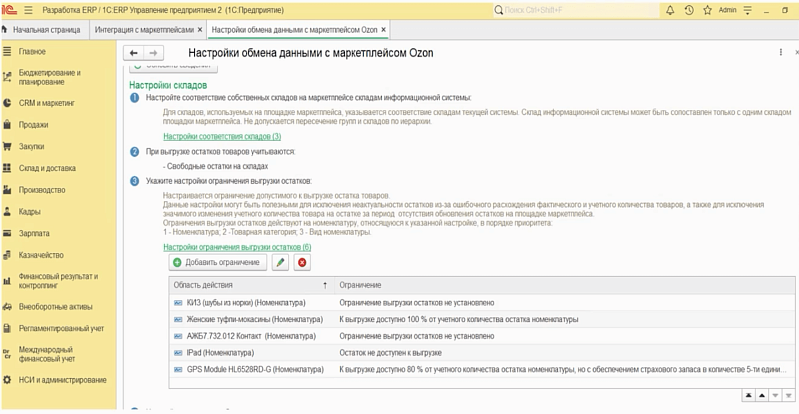The height and width of the screenshot is (414, 799).
Task: Select row IPad (Номенклатура)
Action: point(482,353)
